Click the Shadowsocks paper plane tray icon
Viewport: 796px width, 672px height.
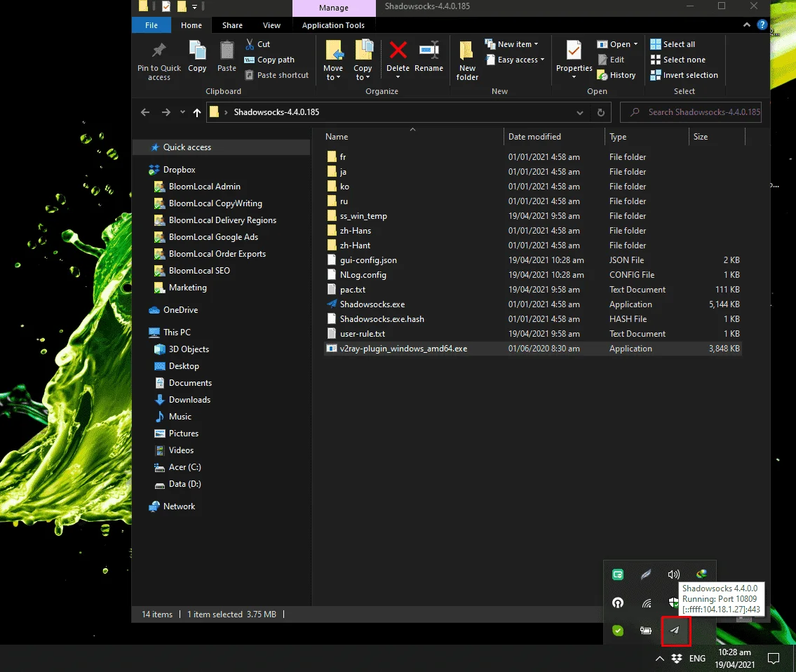(x=675, y=631)
